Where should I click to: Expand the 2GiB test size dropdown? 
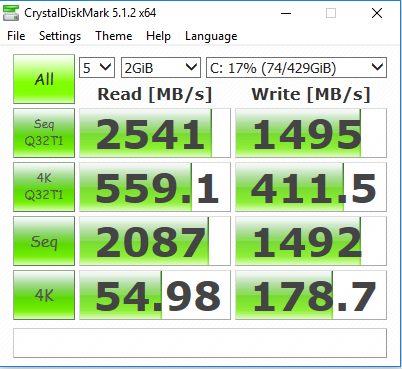tap(161, 68)
